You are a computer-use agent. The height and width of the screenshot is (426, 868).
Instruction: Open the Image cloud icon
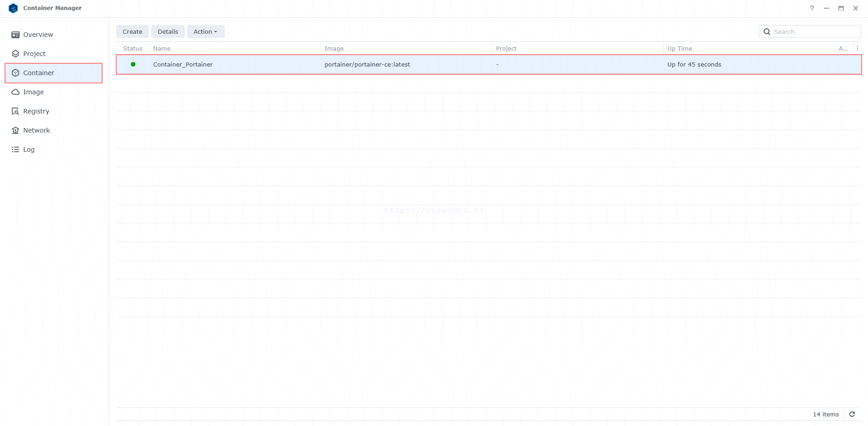(x=15, y=92)
